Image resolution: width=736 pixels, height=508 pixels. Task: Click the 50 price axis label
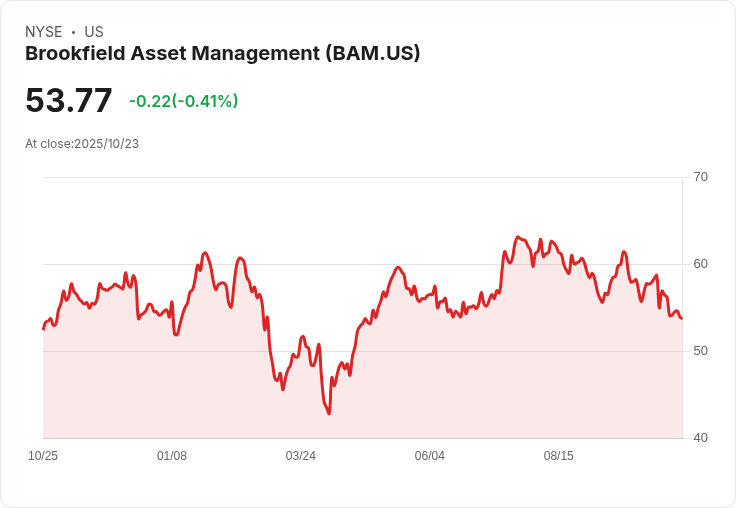[x=700, y=351]
